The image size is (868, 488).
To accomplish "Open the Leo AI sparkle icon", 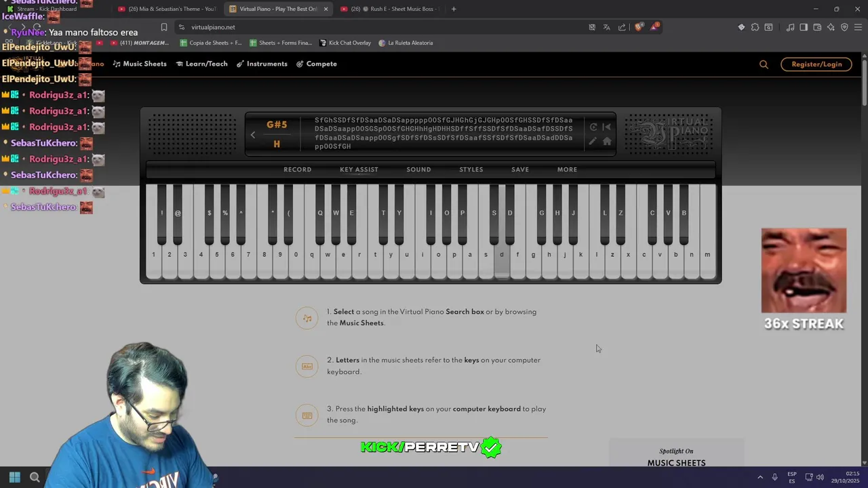I will (x=831, y=27).
